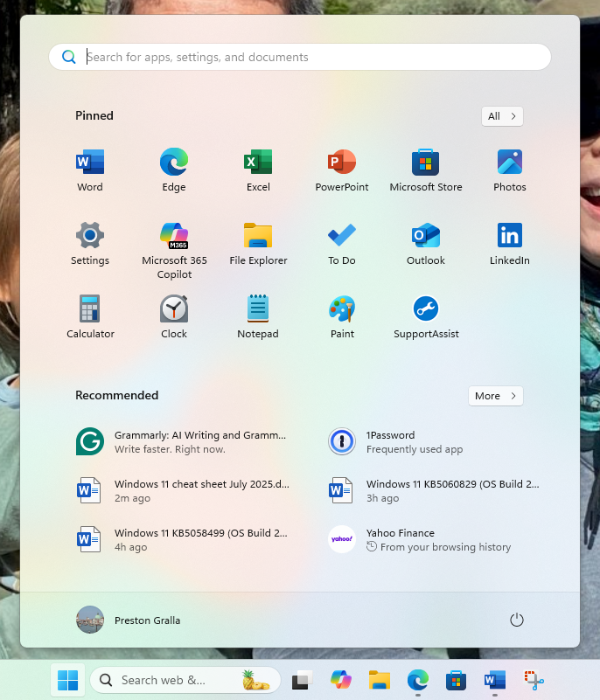Open Task View on the taskbar
Screen dimensions: 600x700
302,681
